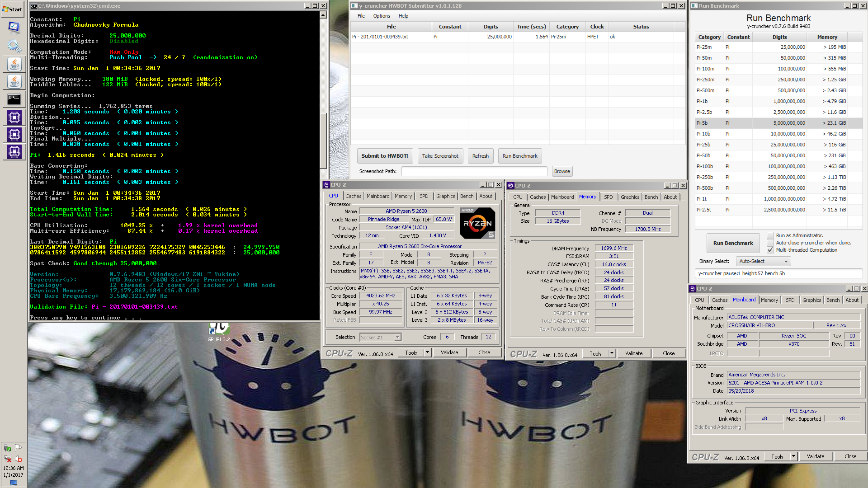
Task: Switch to Caches tab in CPU-Z CPU window
Action: pyautogui.click(x=353, y=196)
